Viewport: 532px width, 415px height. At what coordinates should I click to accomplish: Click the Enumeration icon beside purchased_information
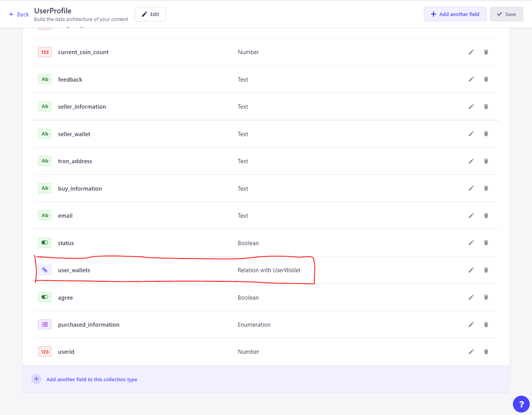[x=44, y=324]
